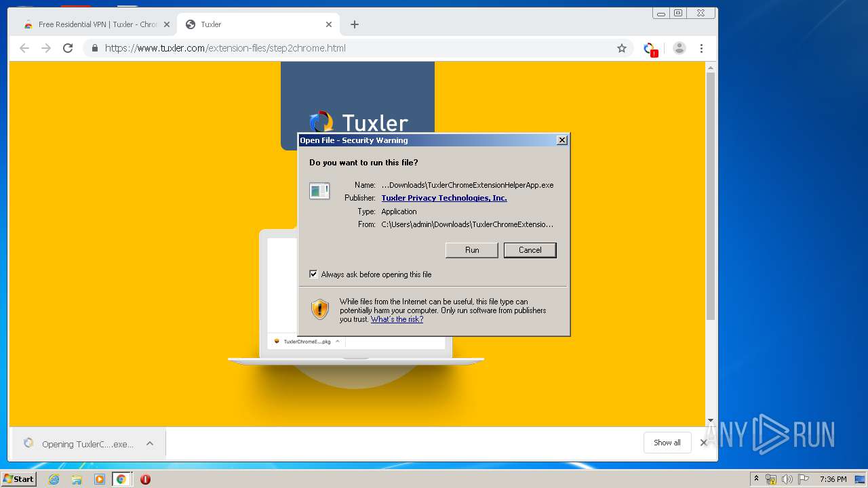Viewport: 868px width, 488px height.
Task: Click the site lock security icon
Action: (94, 48)
